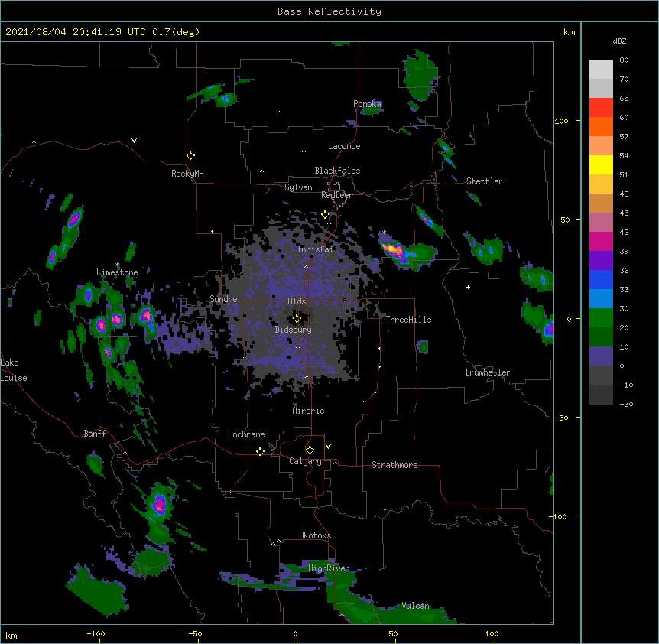Click the Ponoka city label
659x644 pixels.
click(367, 104)
